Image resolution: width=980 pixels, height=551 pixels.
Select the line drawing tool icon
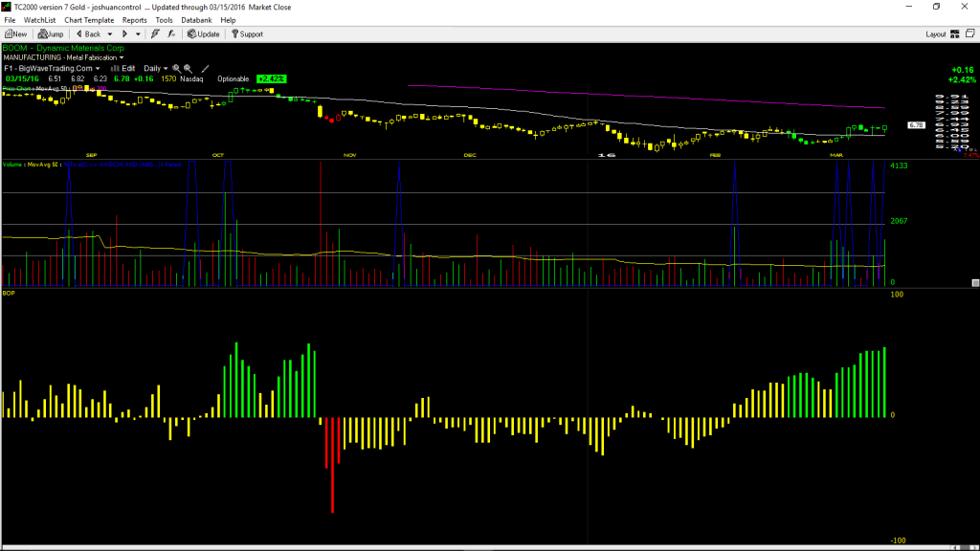(205, 69)
